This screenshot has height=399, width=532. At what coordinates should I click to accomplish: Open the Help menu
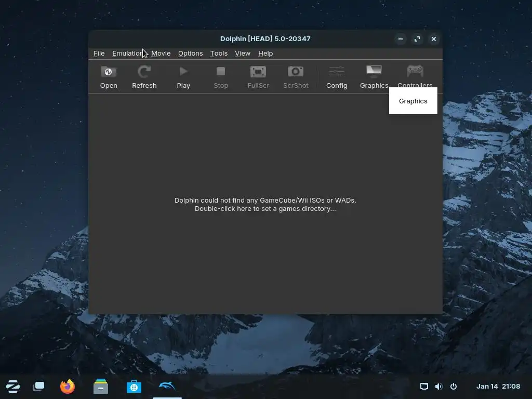coord(265,54)
